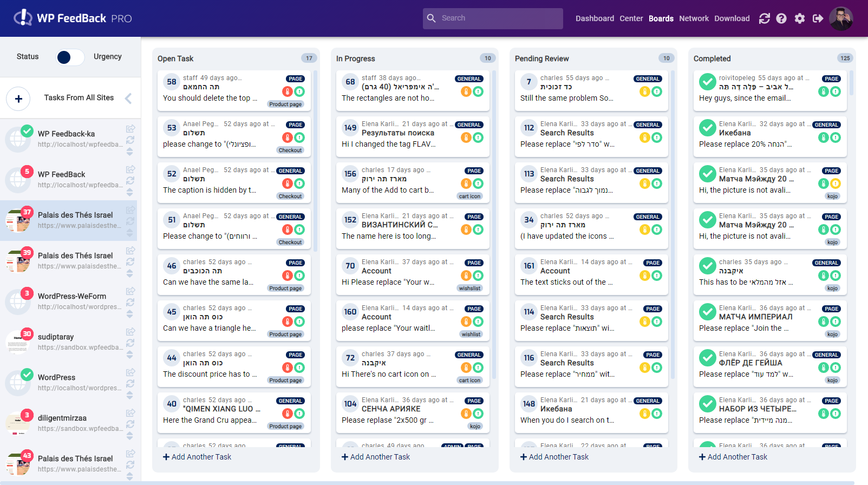Click the green checkmark on the Икебана completed task
868x485 pixels.
tap(707, 128)
